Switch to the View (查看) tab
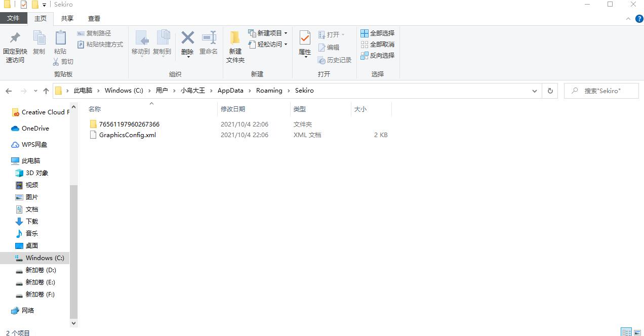Viewport: 644px width, 336px height. click(94, 18)
